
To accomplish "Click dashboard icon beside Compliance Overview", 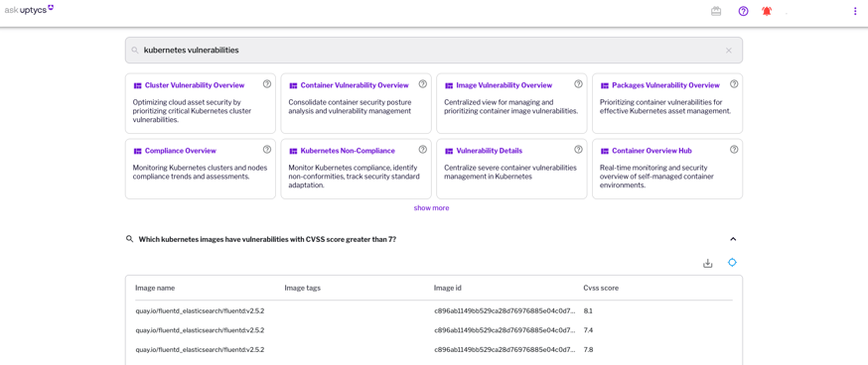I will [x=138, y=151].
